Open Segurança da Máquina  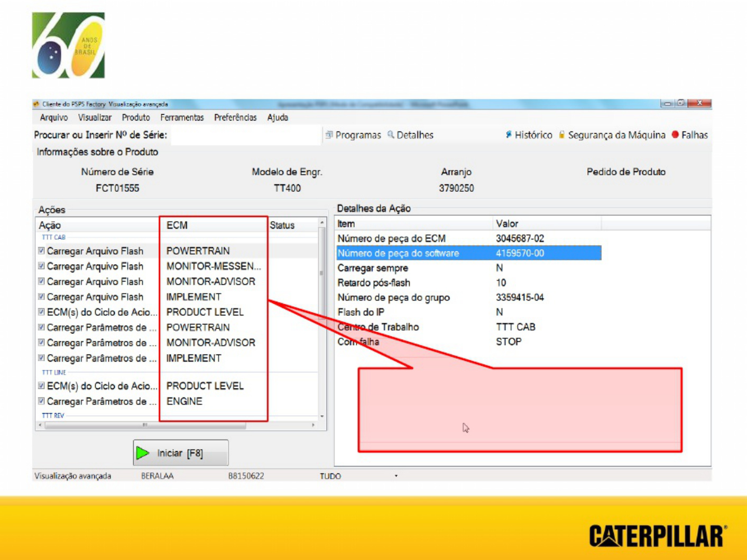[x=612, y=135]
